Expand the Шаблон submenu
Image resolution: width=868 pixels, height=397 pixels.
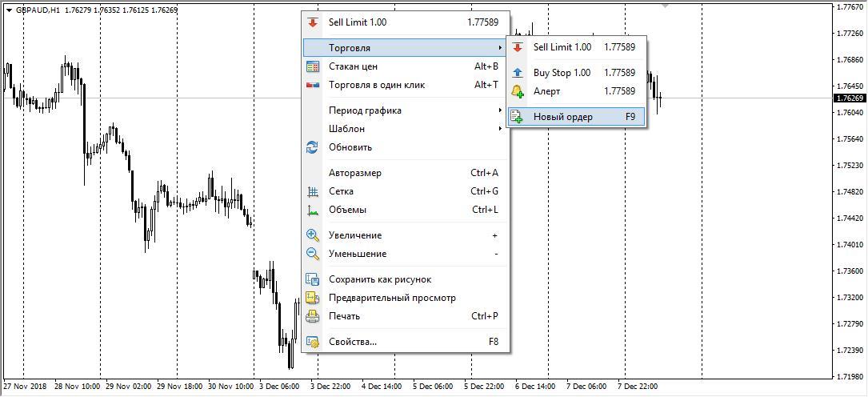coord(500,129)
